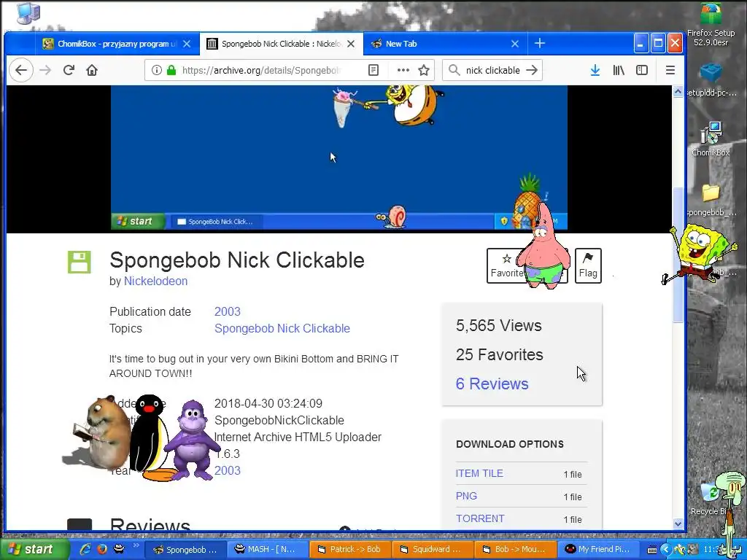
Task: Open a new tab with the plus button
Action: point(540,43)
